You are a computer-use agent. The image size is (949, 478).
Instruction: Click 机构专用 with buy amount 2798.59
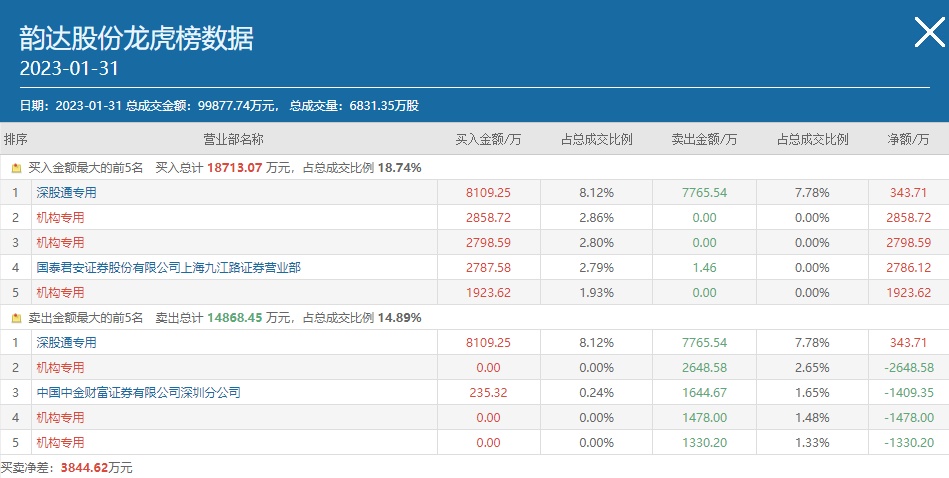(x=60, y=242)
